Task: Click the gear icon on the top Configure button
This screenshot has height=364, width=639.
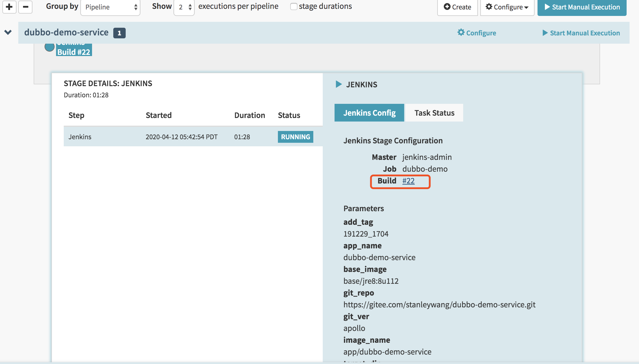Action: [489, 6]
